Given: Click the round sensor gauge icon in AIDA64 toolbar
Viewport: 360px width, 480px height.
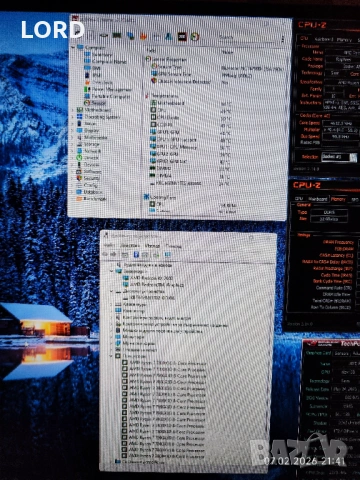Looking at the screenshot, I should point(195,36).
